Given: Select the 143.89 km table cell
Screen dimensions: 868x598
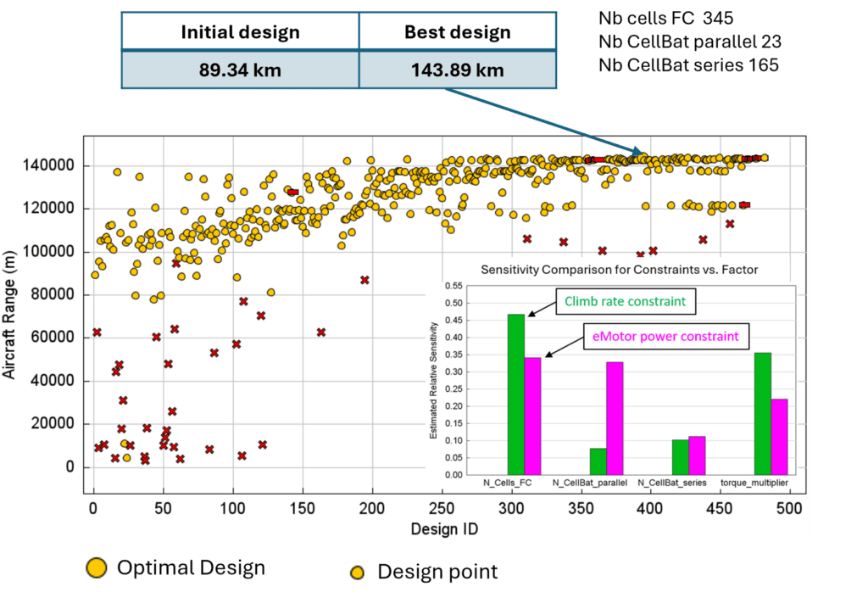Looking at the screenshot, I should pos(457,70).
